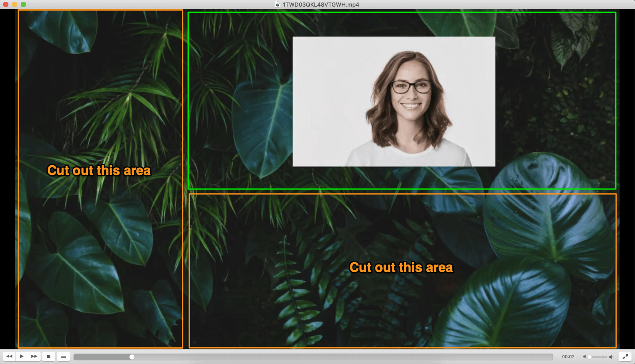
Task: Click the rewind button
Action: coord(9,356)
